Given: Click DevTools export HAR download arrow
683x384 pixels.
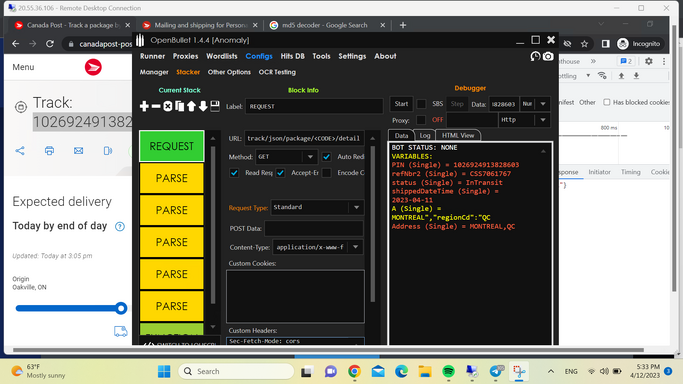Looking at the screenshot, I should tap(636, 76).
